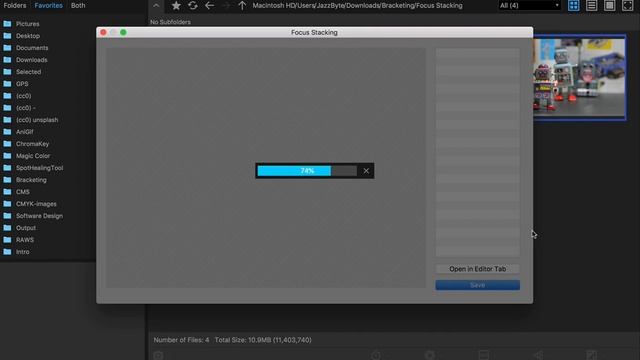The width and height of the screenshot is (640, 360).
Task: Click the folder path in address bar
Action: (357, 5)
